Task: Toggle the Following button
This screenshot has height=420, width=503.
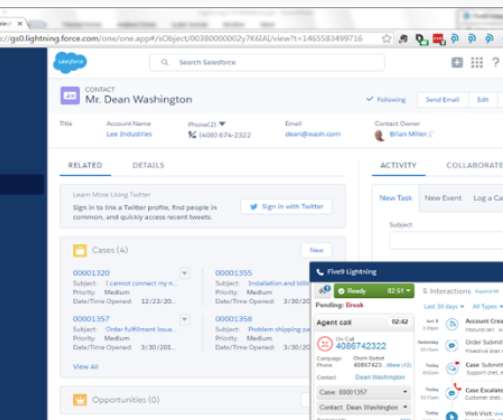Action: [386, 99]
